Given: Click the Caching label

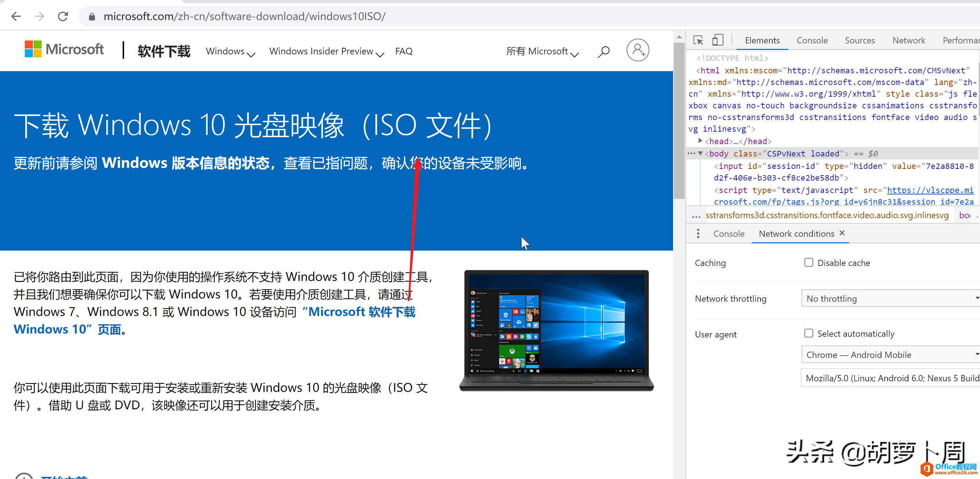Looking at the screenshot, I should point(710,263).
